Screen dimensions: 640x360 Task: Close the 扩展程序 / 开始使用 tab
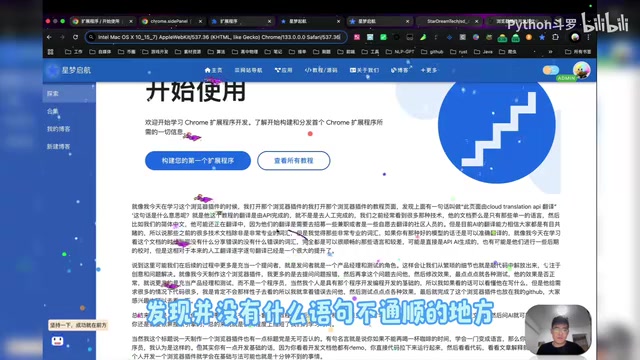coord(131,21)
